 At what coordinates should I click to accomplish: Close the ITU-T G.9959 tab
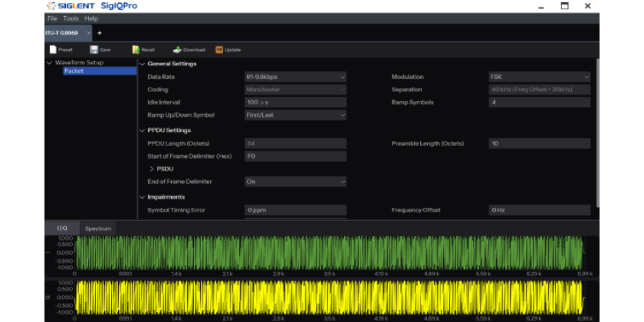pos(88,33)
